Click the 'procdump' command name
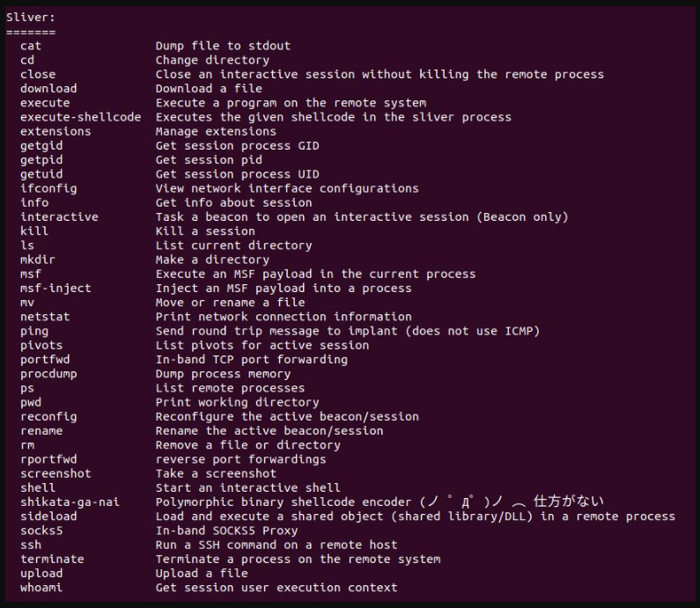 point(48,373)
